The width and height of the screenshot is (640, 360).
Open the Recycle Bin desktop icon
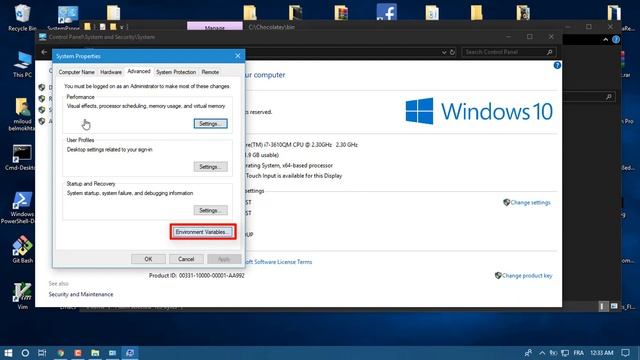pyautogui.click(x=22, y=17)
